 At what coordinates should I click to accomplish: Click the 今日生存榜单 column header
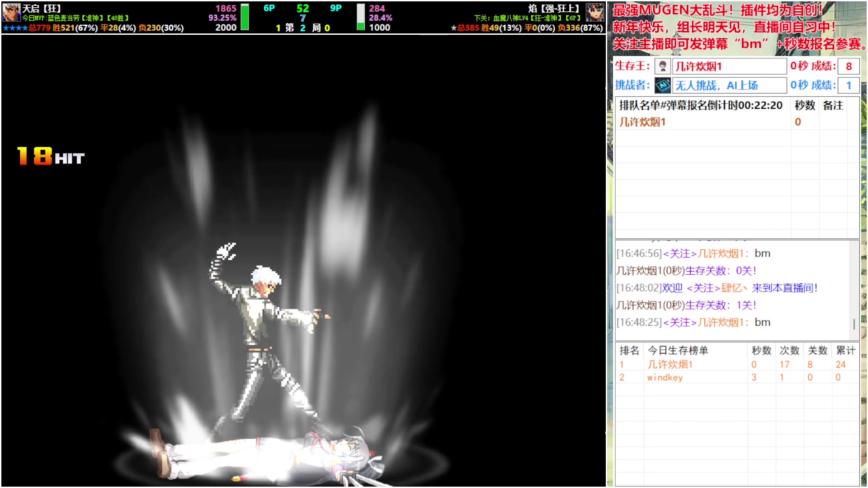click(x=678, y=351)
